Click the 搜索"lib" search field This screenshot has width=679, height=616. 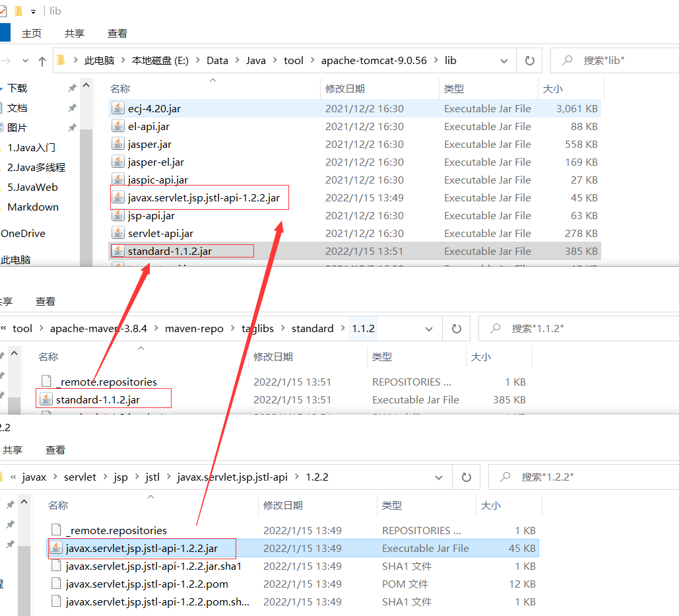[614, 61]
